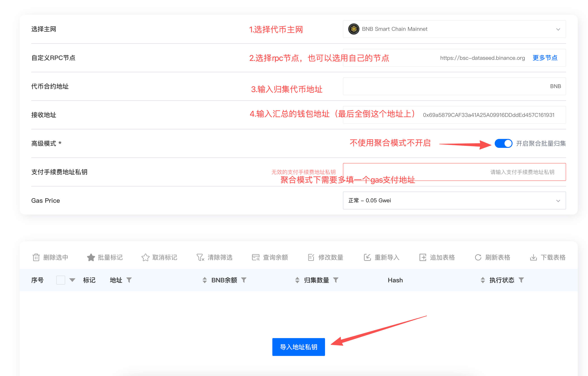Click the 更多节点 more nodes link
The width and height of the screenshot is (588, 376).
pyautogui.click(x=545, y=58)
